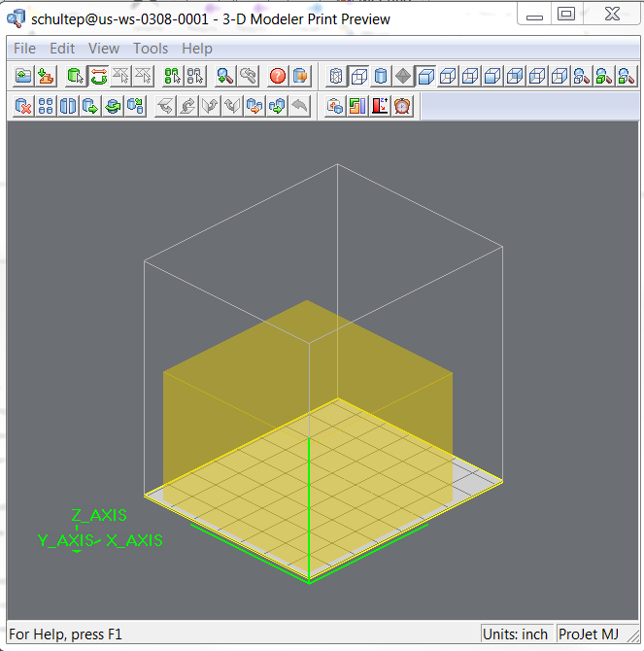Expand the Edit menu
This screenshot has width=644, height=651.
pos(62,48)
